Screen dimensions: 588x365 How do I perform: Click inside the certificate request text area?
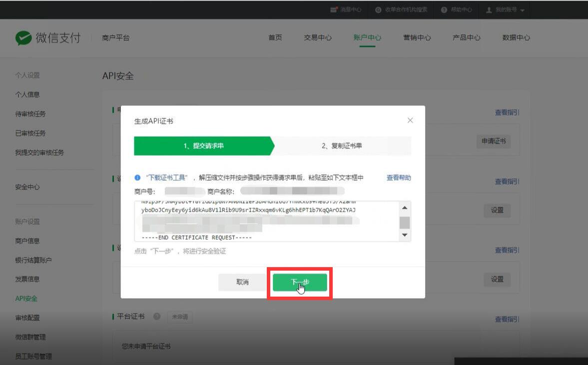[267, 221]
